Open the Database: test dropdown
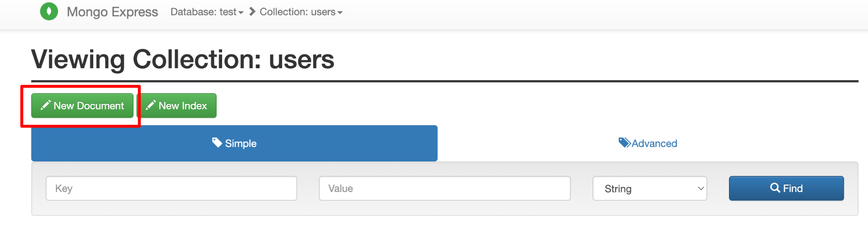Viewport: 868px width, 228px height. tap(207, 12)
